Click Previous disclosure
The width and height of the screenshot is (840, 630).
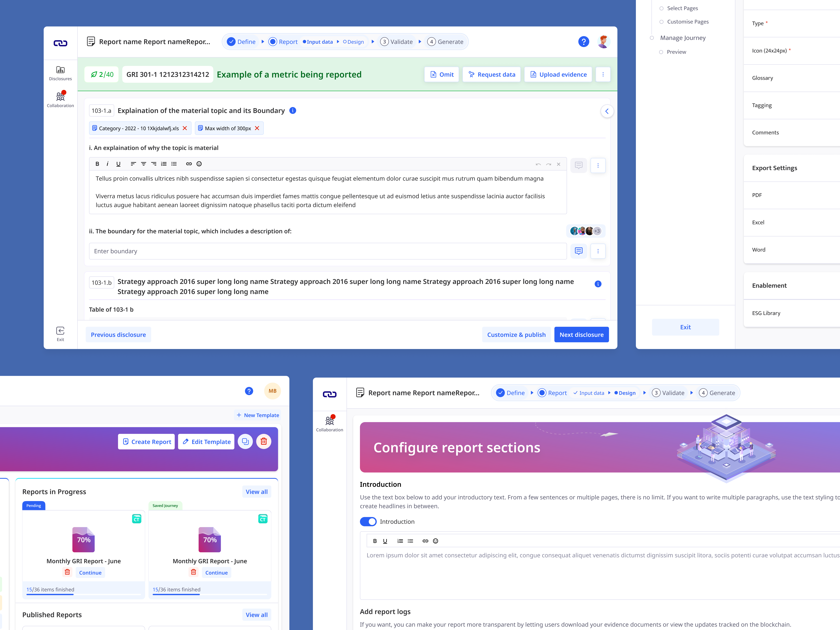118,335
